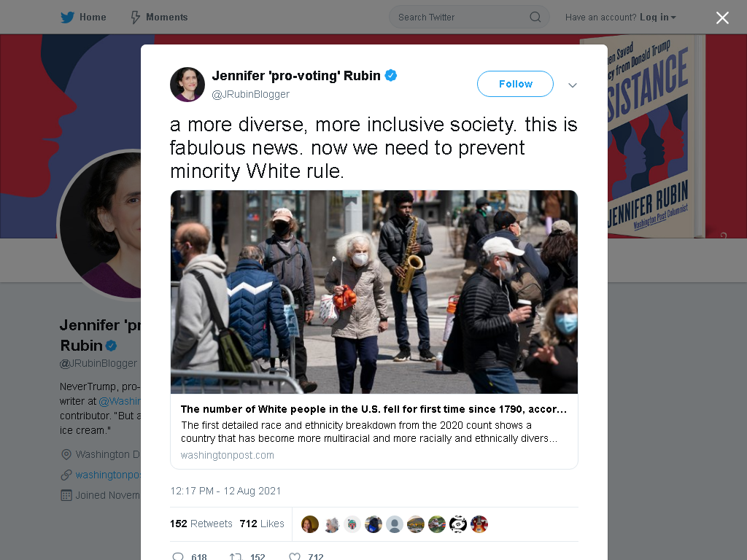
Task: Follow Jennifer Rubin
Action: pos(515,84)
